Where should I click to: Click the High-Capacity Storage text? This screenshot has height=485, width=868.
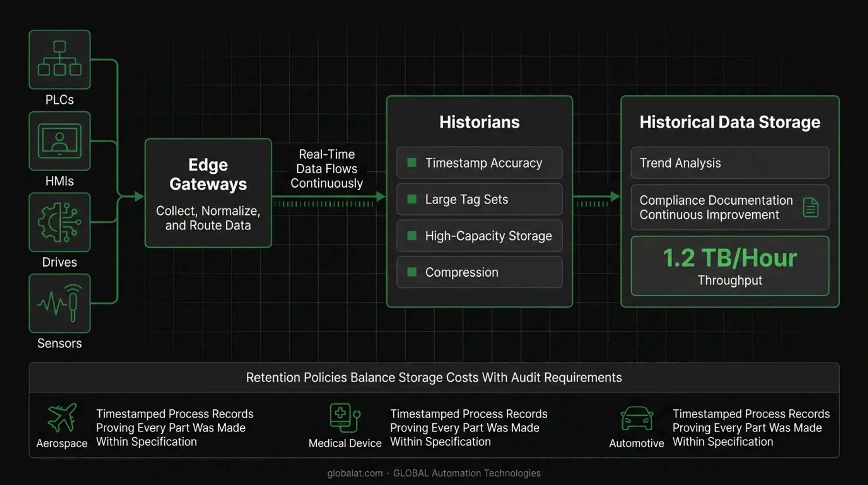pos(489,236)
